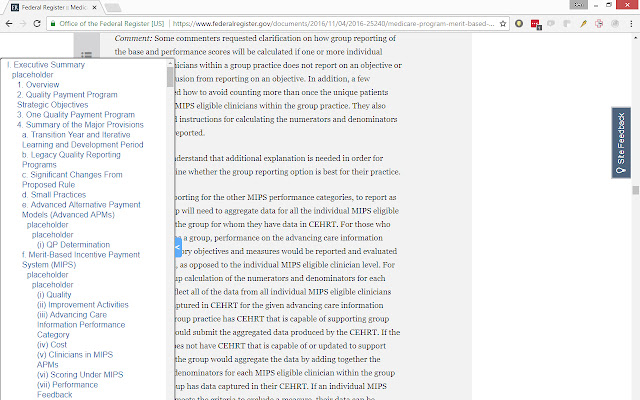Open f. Merit-Based Incentive Payment System link
640x400 pixels.
pyautogui.click(x=81, y=260)
